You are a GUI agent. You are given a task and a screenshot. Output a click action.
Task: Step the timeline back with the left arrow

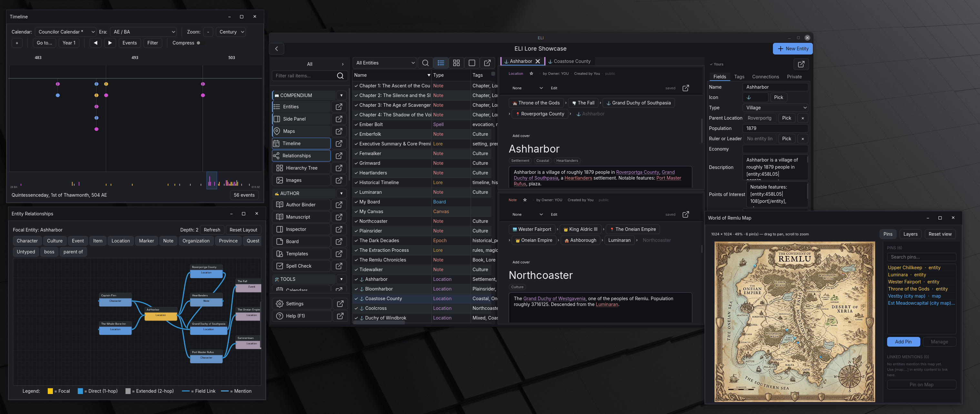(x=95, y=43)
